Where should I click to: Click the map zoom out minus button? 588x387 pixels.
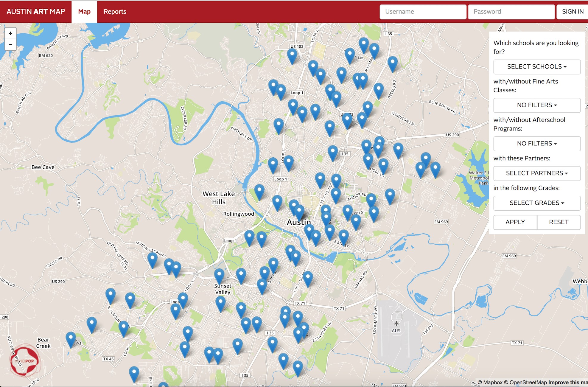(x=10, y=45)
